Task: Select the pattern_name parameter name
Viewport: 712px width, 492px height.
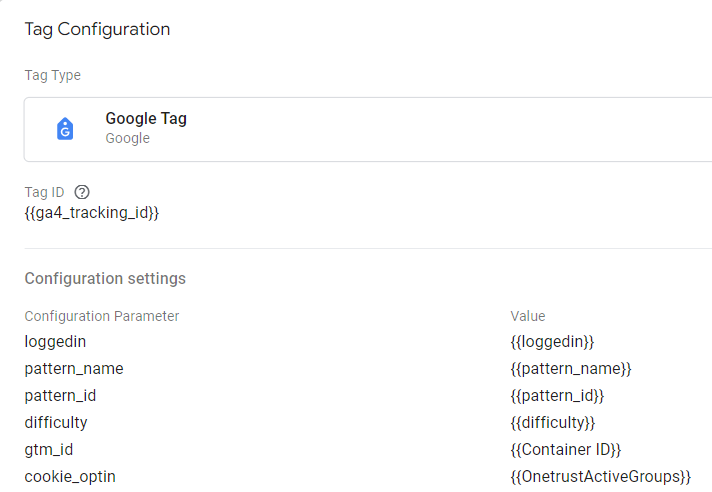Action: click(x=74, y=369)
